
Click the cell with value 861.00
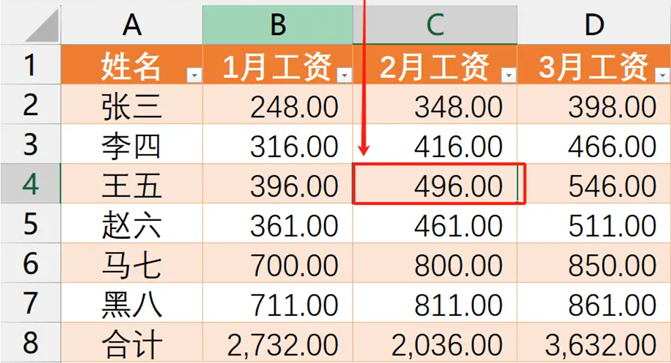click(x=594, y=303)
